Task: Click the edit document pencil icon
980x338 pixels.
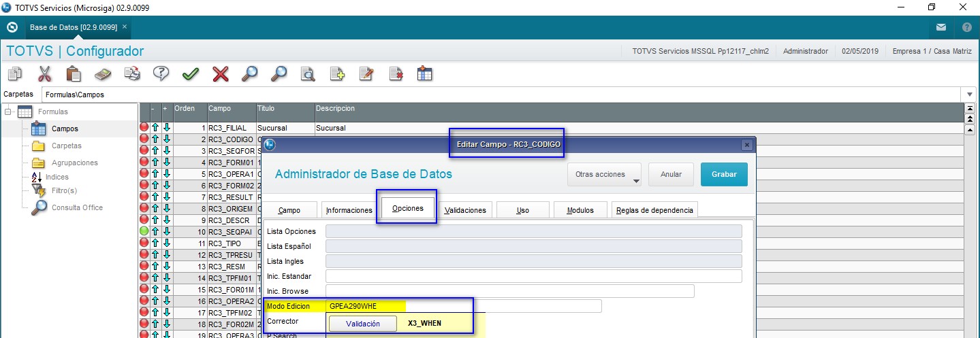Action: point(366,73)
